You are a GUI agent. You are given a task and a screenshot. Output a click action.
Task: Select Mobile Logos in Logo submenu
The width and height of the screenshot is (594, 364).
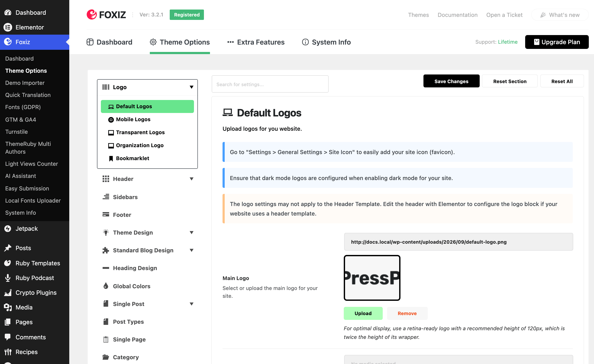click(x=147, y=119)
